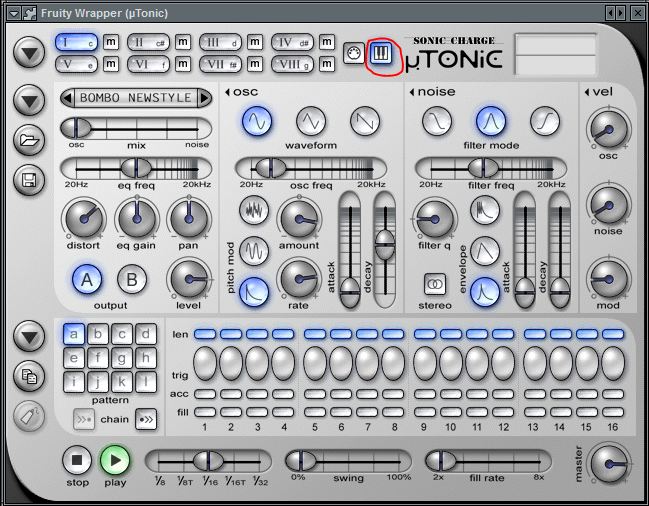
Task: Select pattern c
Action: (122, 334)
